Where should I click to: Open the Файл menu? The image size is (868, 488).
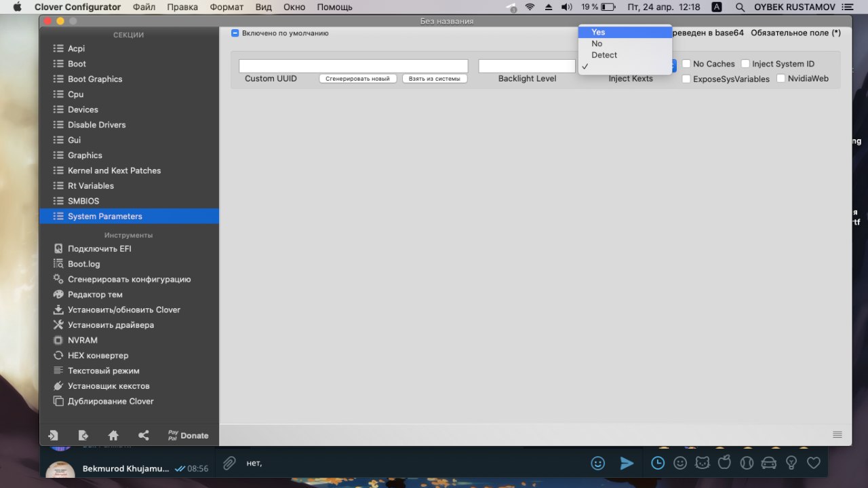144,7
